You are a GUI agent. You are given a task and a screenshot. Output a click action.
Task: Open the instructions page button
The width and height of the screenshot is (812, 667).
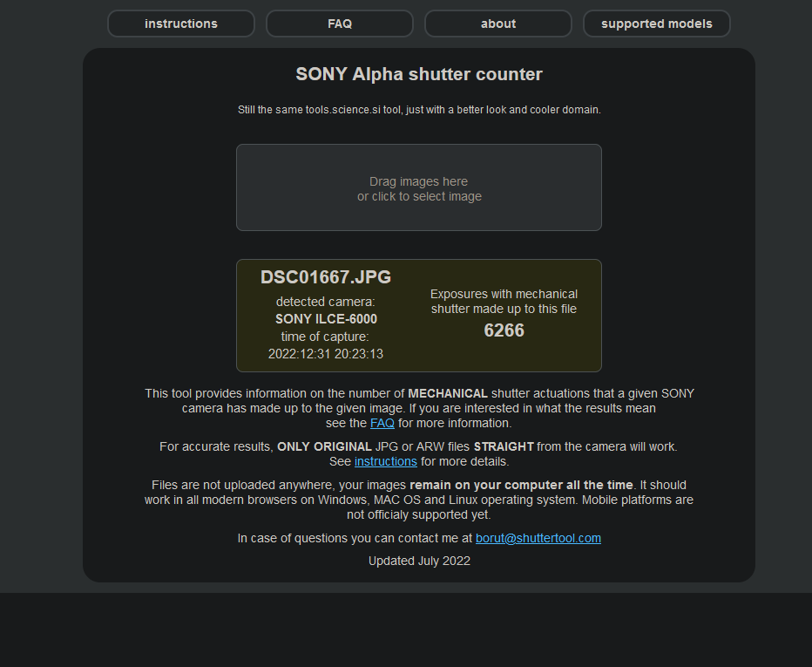tap(180, 24)
